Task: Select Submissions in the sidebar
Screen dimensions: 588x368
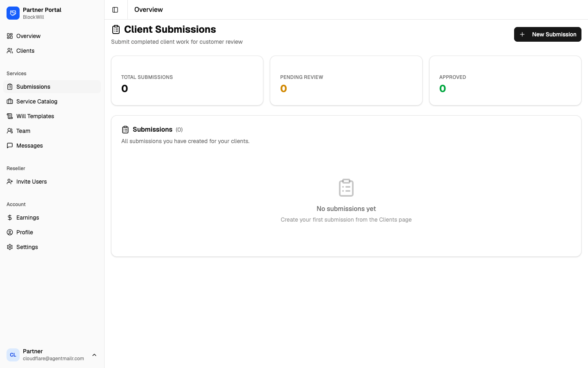Action: (52, 87)
